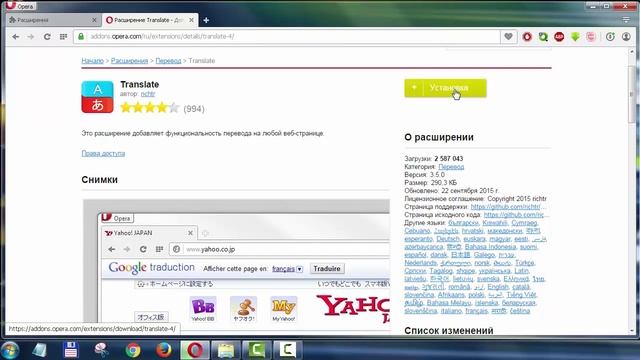Image resolution: width=640 pixels, height=360 pixels.
Task: Open the source code page github link
Action: point(515,215)
